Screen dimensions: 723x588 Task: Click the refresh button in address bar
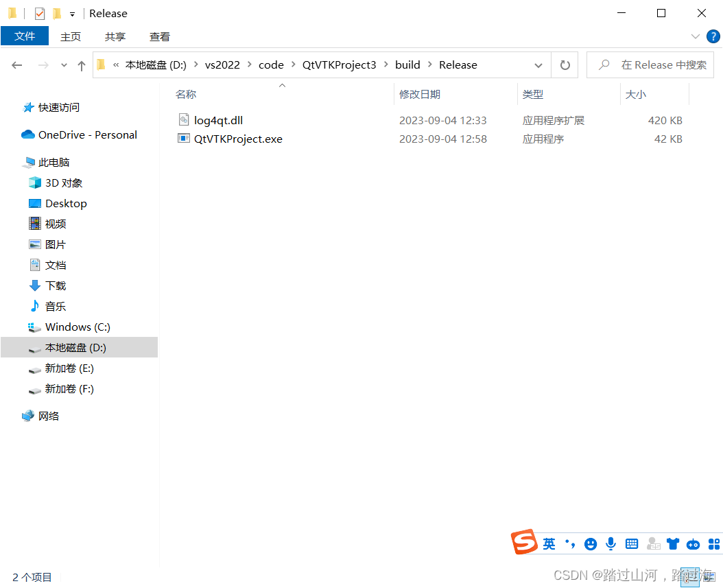pos(565,65)
